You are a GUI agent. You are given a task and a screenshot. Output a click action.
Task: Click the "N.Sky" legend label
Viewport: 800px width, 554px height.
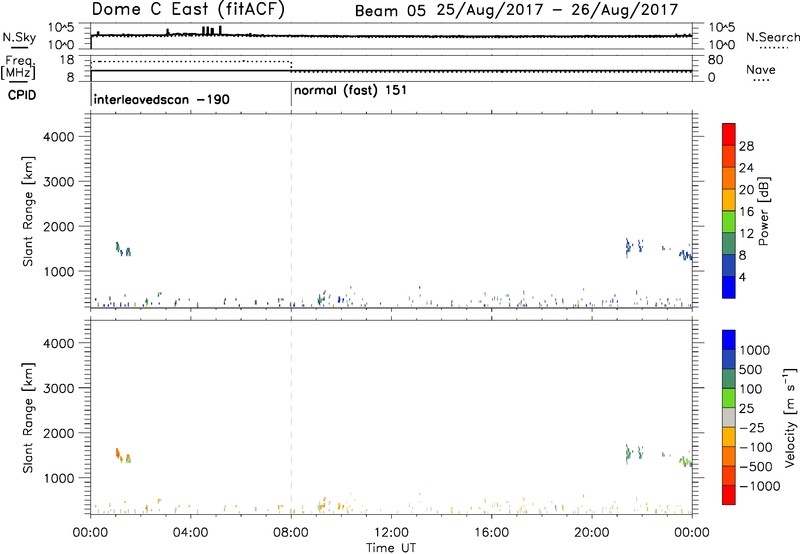(x=19, y=37)
